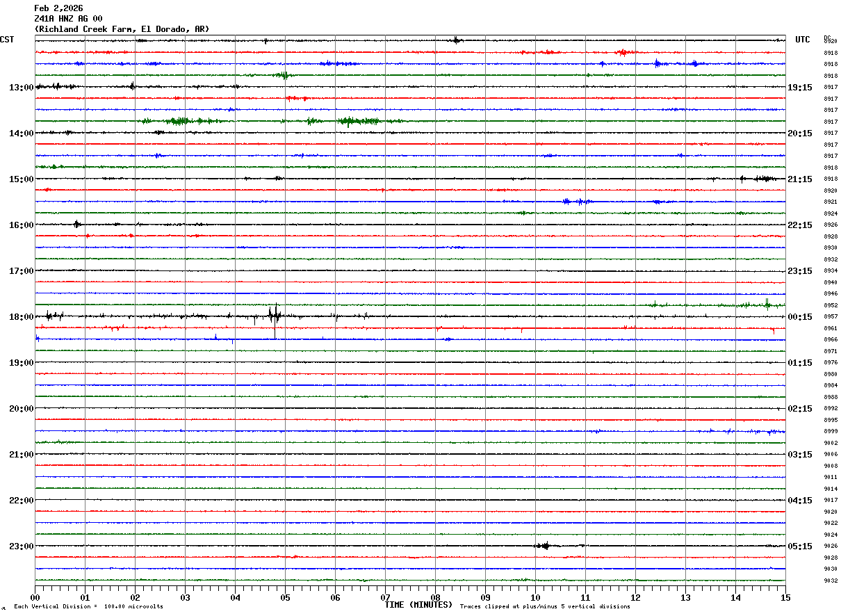
Task: Click DC offset value 9032
Action: pos(831,581)
